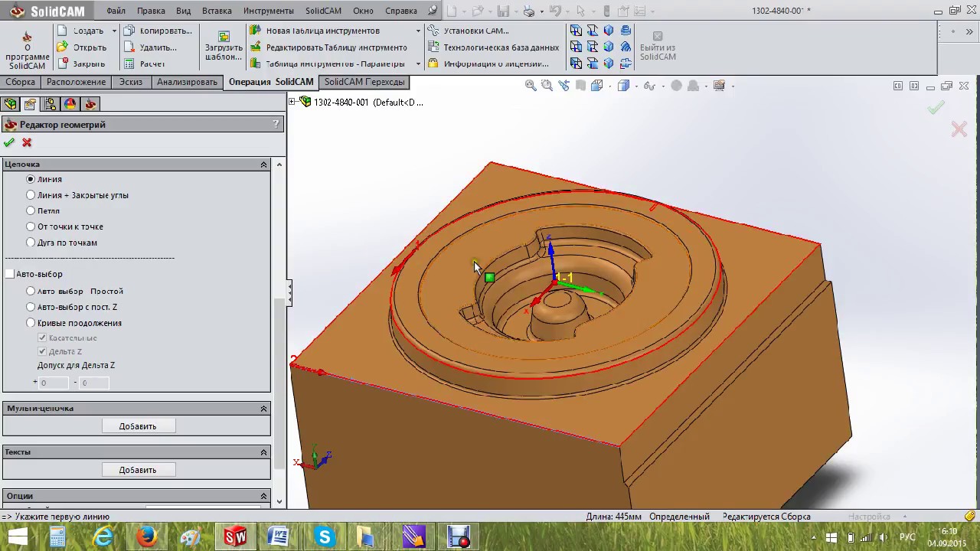This screenshot has width=980, height=551.
Task: Open Технологическая база данных
Action: click(x=494, y=47)
